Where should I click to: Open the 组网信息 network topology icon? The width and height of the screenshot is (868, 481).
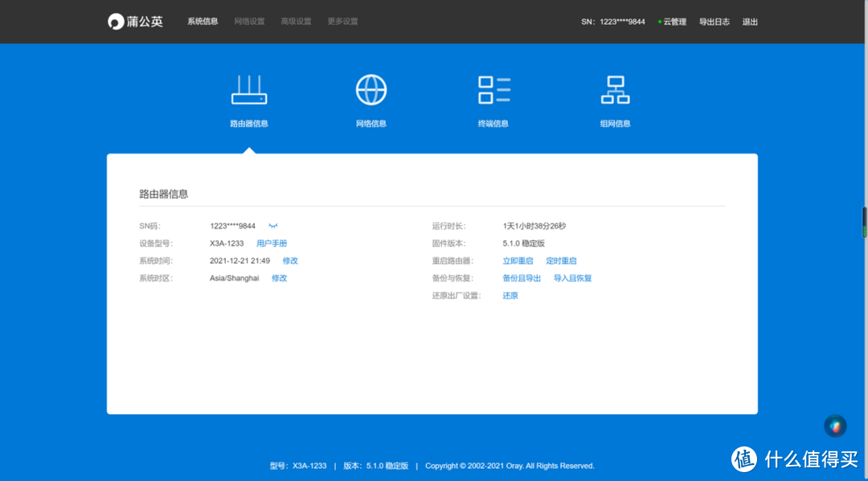coord(615,90)
